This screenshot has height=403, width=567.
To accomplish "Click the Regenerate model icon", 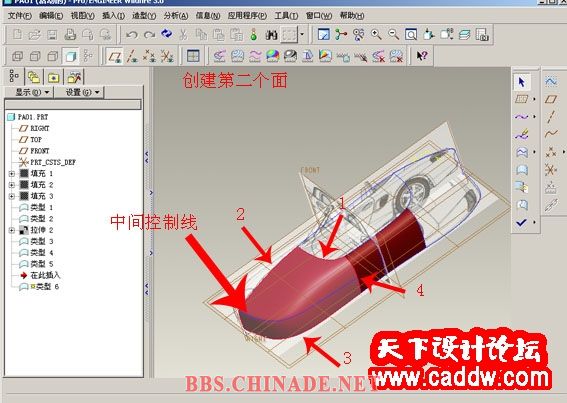I will [166, 34].
